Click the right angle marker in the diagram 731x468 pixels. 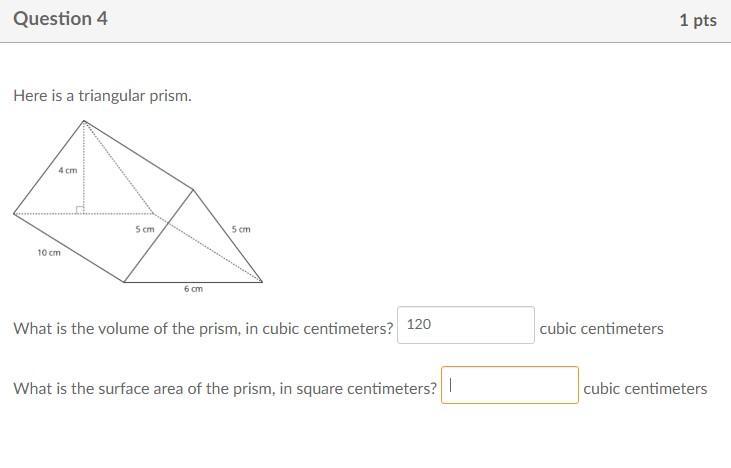pyautogui.click(x=80, y=210)
